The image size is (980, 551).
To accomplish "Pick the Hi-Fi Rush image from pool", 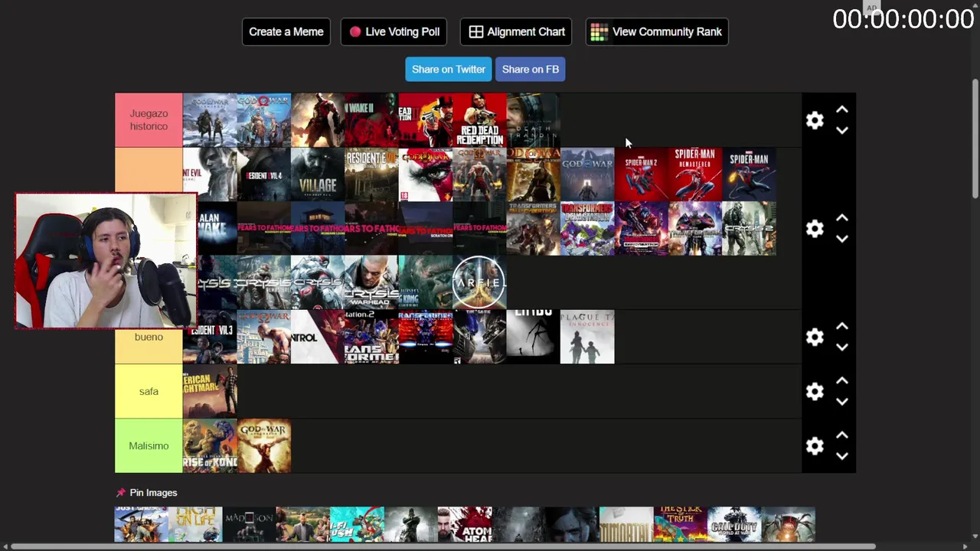I will [x=358, y=524].
